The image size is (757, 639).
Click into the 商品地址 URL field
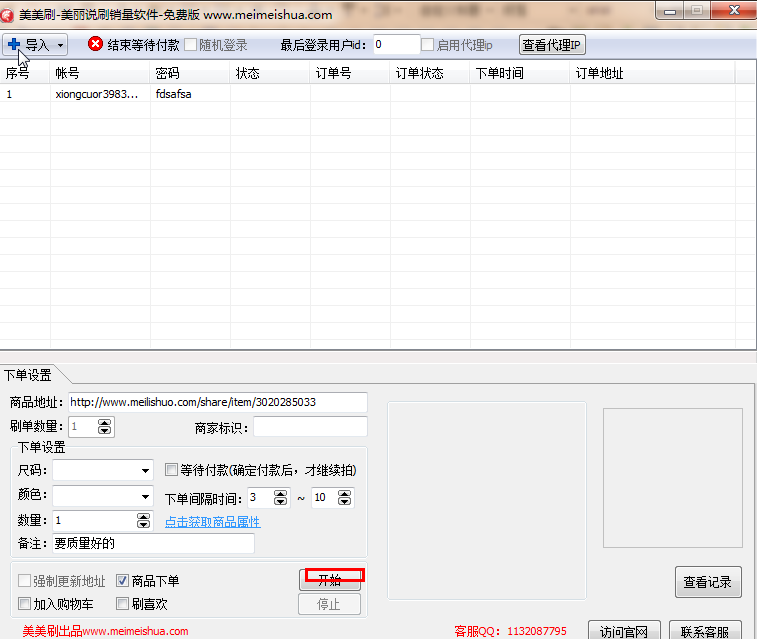click(x=217, y=402)
